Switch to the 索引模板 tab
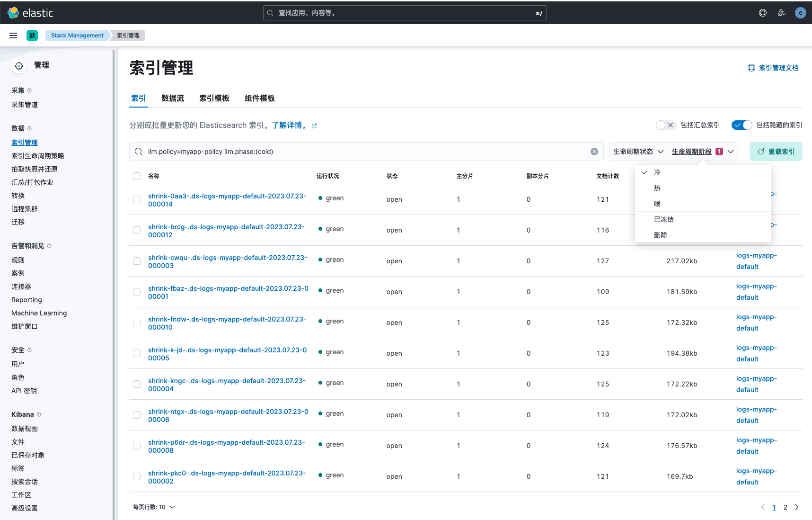812x520 pixels. [214, 98]
